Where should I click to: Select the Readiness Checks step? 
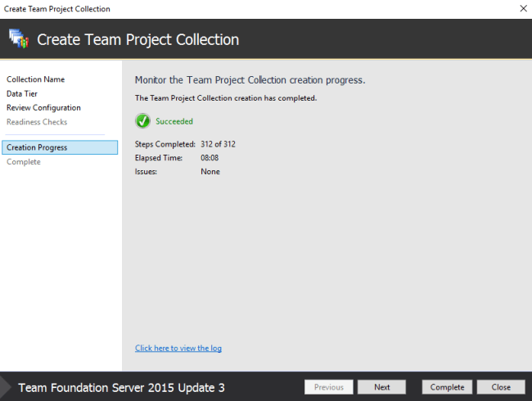[x=37, y=122]
